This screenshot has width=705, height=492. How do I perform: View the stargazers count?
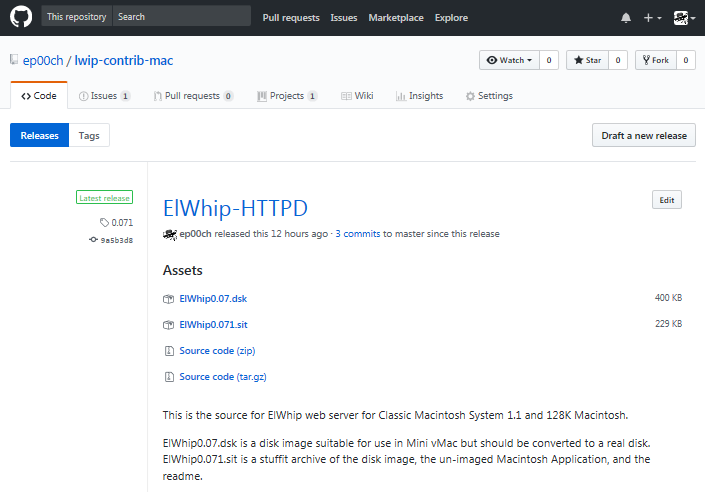pos(618,60)
